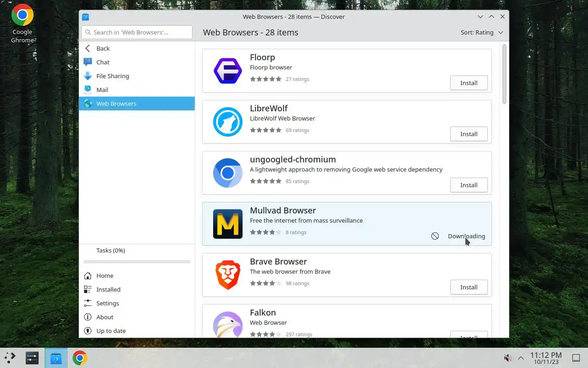Click the Floorp app icon
Image resolution: width=588 pixels, height=368 pixels.
coord(228,71)
